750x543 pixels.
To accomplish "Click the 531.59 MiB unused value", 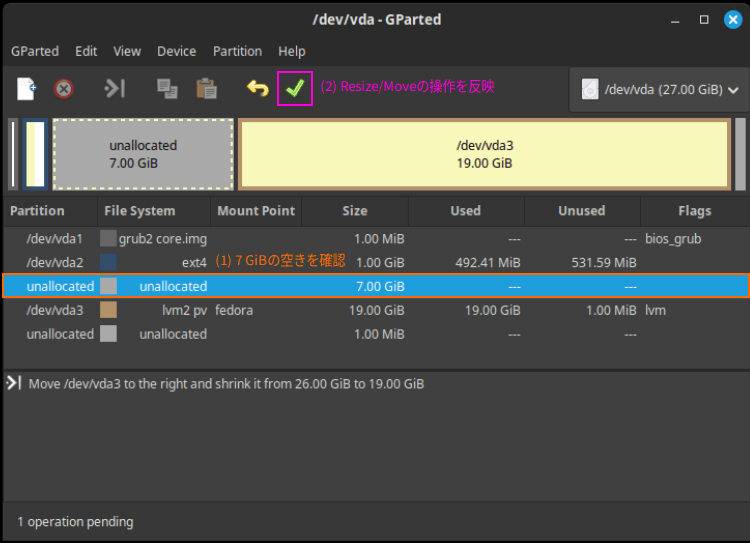I will pos(604,263).
